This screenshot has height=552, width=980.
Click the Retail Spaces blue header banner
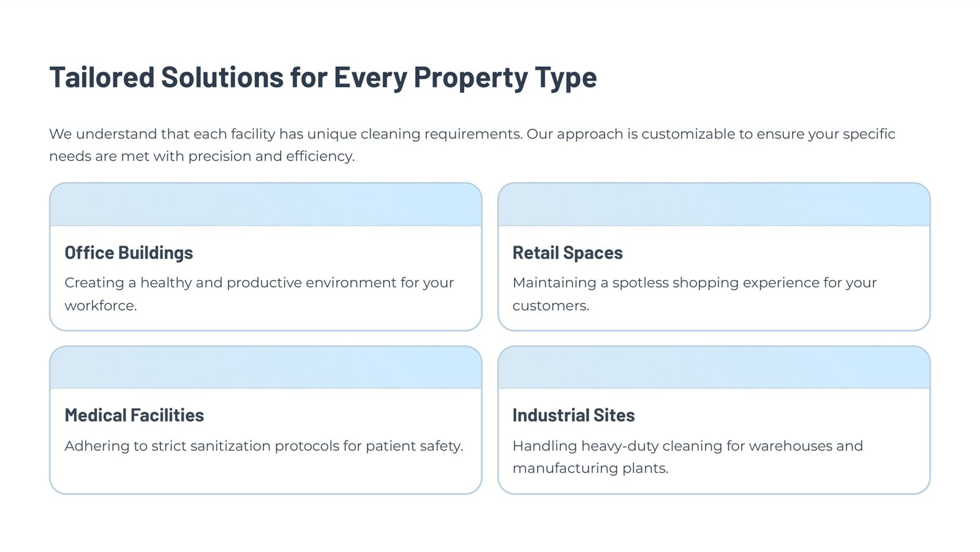pos(714,205)
